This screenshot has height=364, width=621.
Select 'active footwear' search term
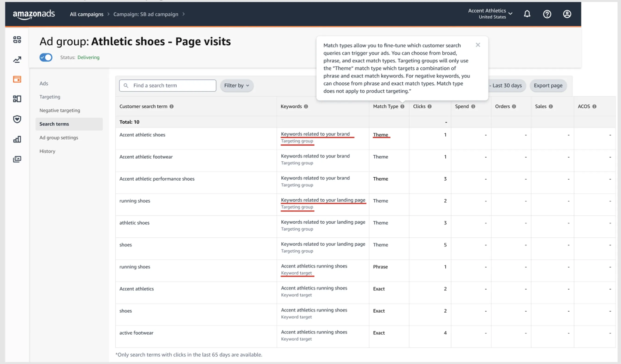pyautogui.click(x=136, y=333)
